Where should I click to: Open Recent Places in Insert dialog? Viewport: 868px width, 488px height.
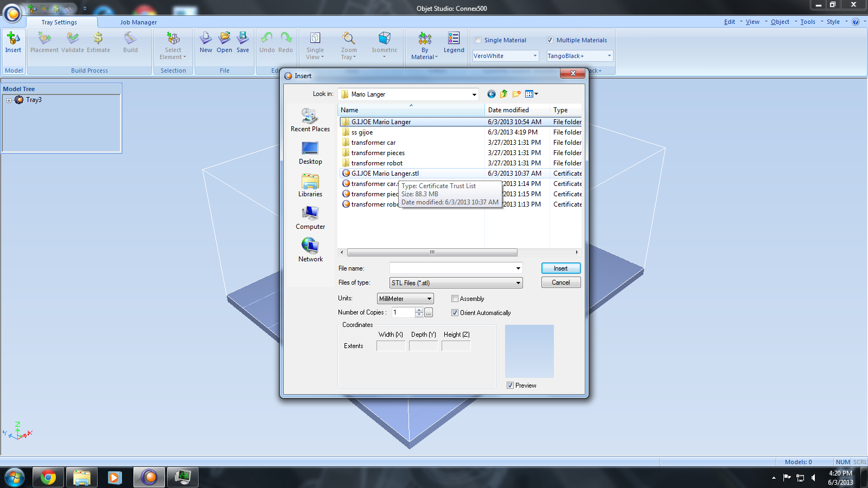310,120
